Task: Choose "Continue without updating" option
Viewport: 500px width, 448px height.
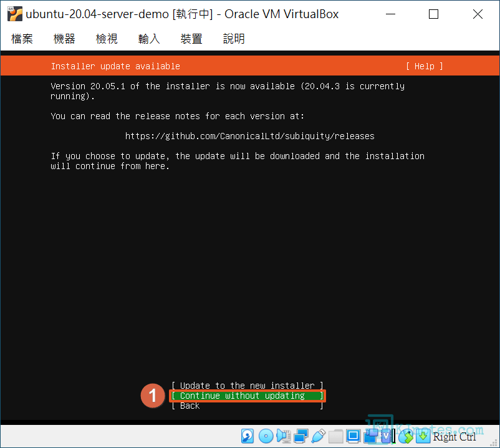Action: click(x=248, y=396)
